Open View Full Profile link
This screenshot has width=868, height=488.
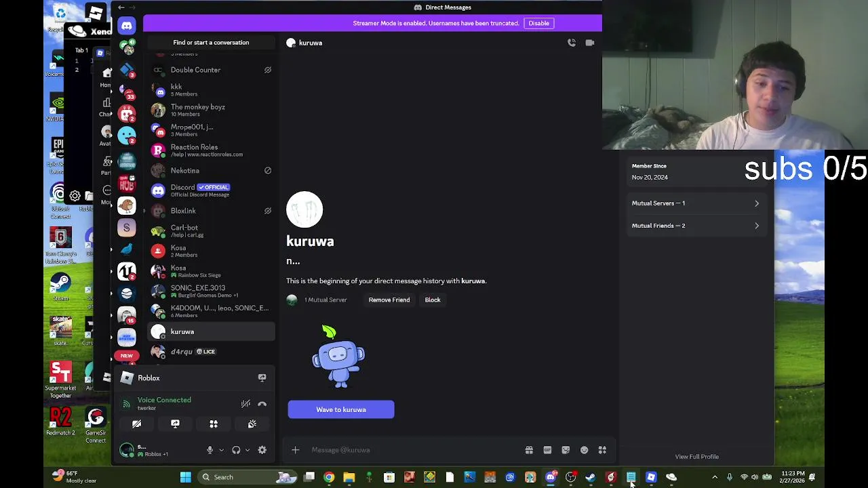696,457
